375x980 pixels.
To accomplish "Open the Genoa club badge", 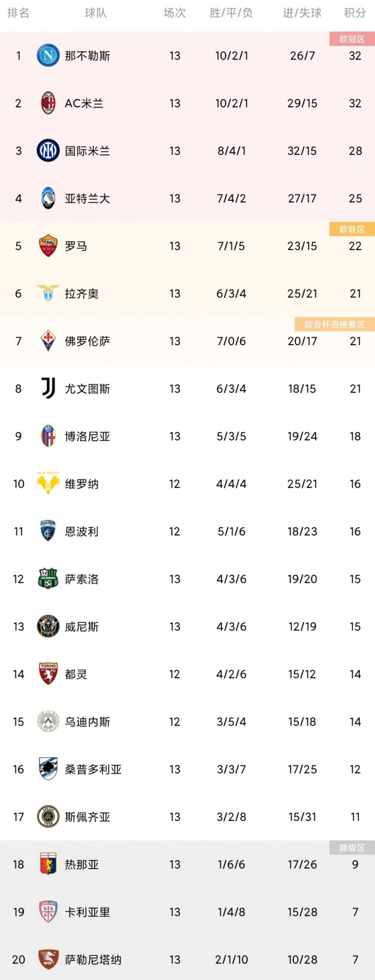I will click(48, 864).
